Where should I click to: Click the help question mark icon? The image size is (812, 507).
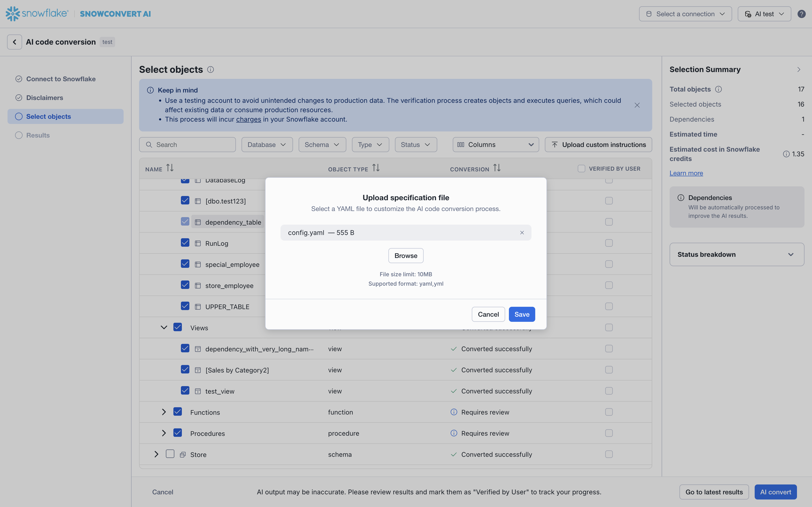tap(801, 14)
